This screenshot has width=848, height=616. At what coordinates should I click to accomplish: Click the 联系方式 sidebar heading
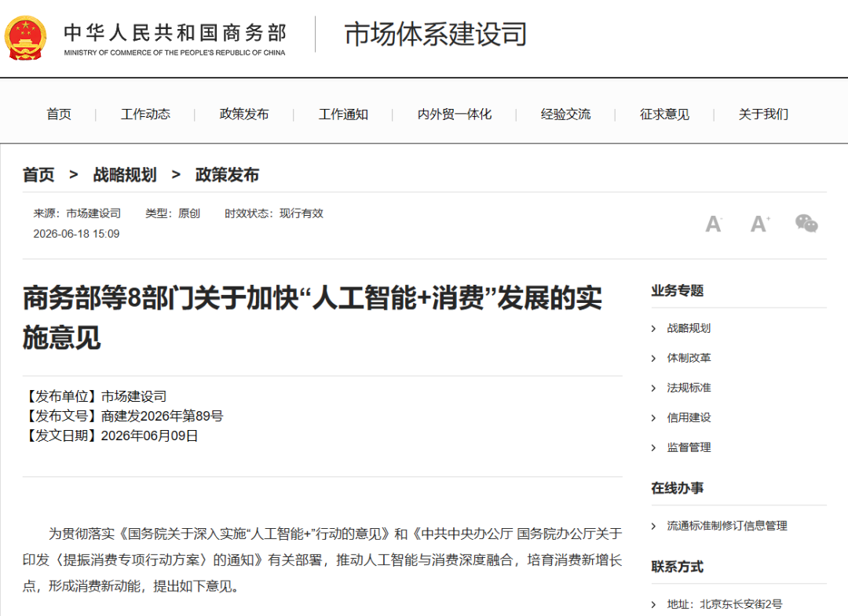pyautogui.click(x=677, y=567)
